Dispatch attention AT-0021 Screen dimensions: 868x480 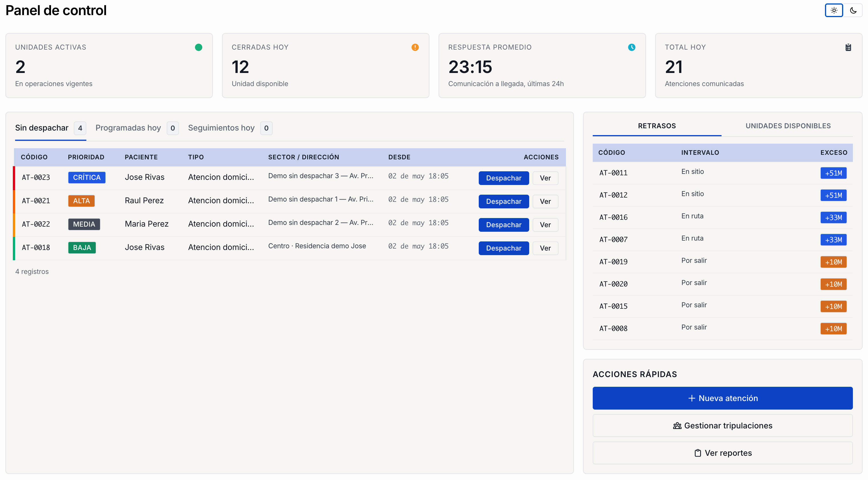tap(504, 202)
